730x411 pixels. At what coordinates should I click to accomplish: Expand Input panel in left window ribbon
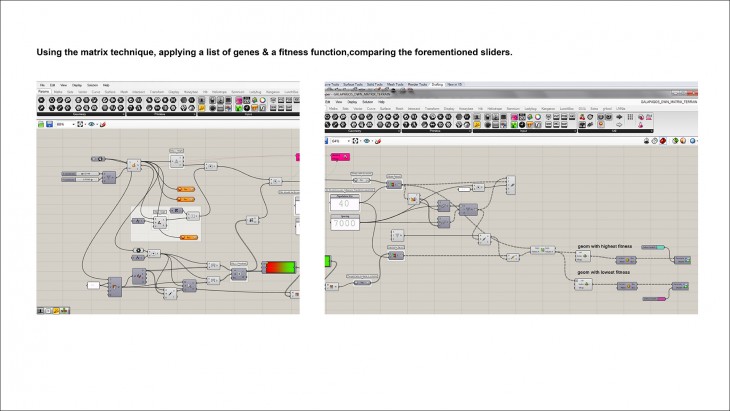click(x=249, y=114)
